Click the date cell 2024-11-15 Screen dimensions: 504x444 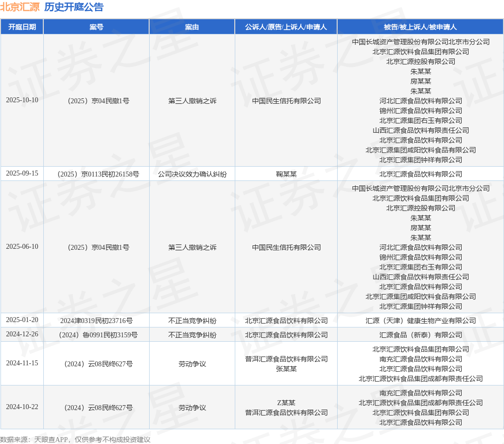22,363
